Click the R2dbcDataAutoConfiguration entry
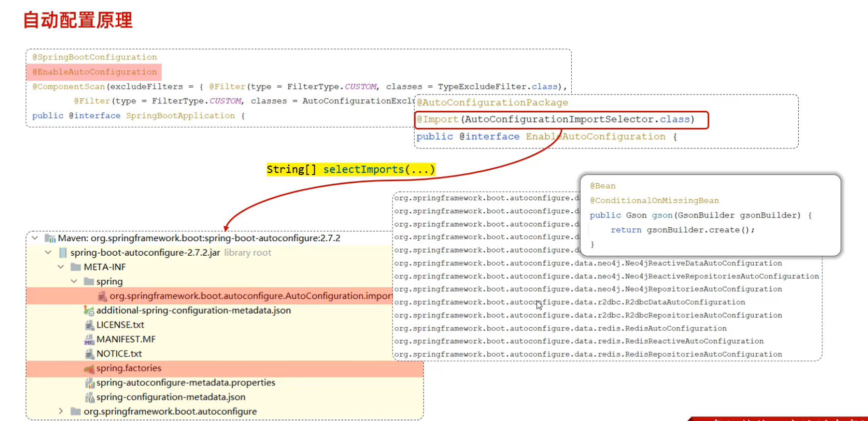The height and width of the screenshot is (421, 868). (570, 302)
